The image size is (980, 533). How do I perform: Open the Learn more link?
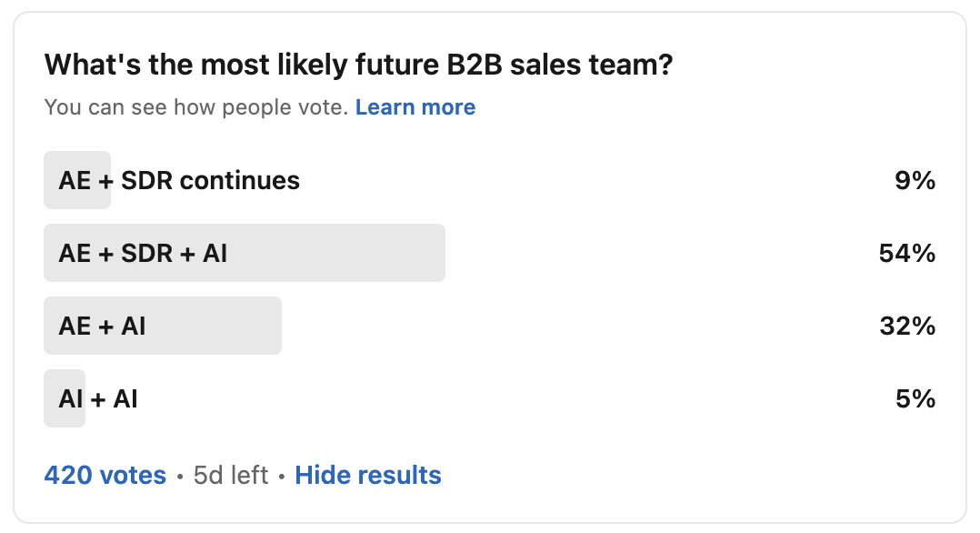tap(415, 107)
